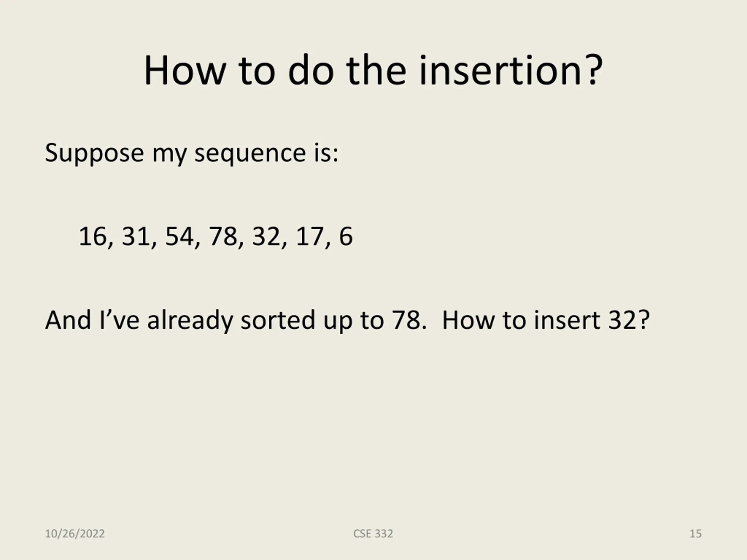Select number 17 in the sequence list
747x560 pixels.
click(310, 236)
